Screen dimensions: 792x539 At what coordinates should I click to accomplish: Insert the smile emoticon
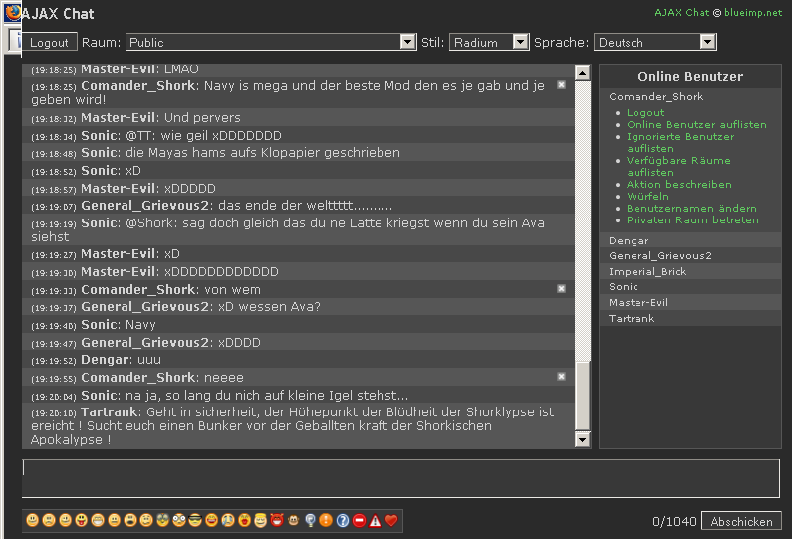(x=32, y=520)
